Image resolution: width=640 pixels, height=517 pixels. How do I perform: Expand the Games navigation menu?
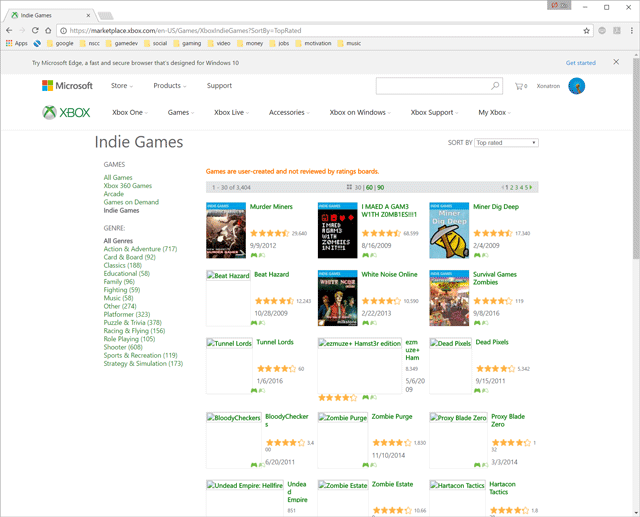[x=181, y=113]
